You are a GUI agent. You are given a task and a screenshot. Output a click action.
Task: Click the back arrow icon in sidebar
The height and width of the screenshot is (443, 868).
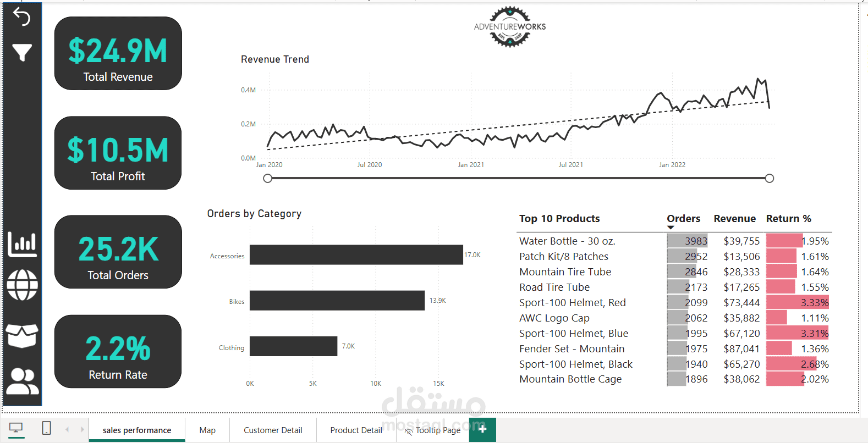[x=21, y=17]
